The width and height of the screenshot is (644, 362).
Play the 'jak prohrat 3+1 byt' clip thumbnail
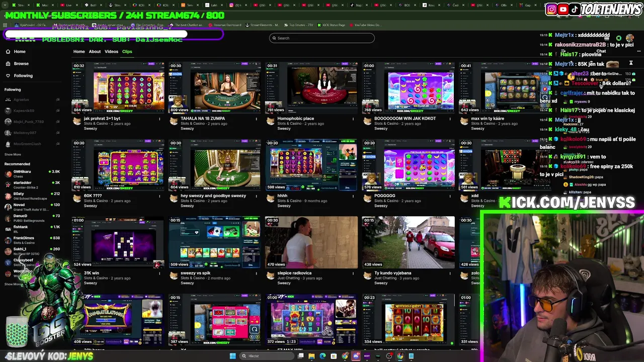[x=118, y=87]
